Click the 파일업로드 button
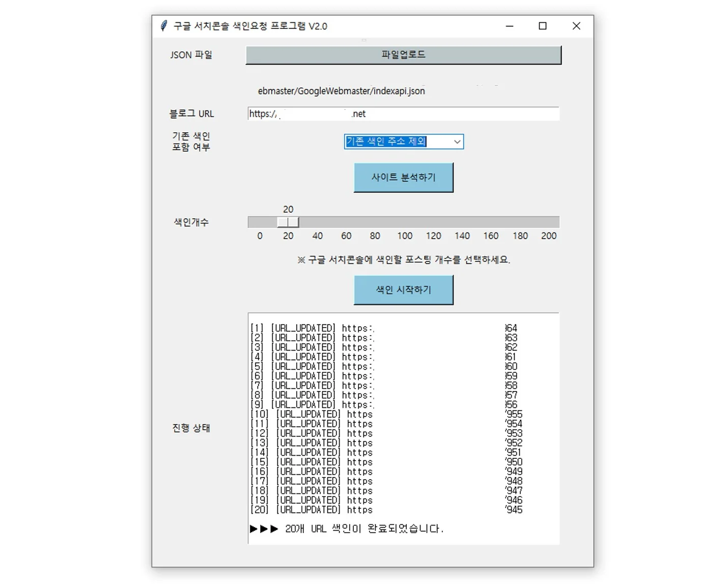728x586 pixels. coord(403,55)
